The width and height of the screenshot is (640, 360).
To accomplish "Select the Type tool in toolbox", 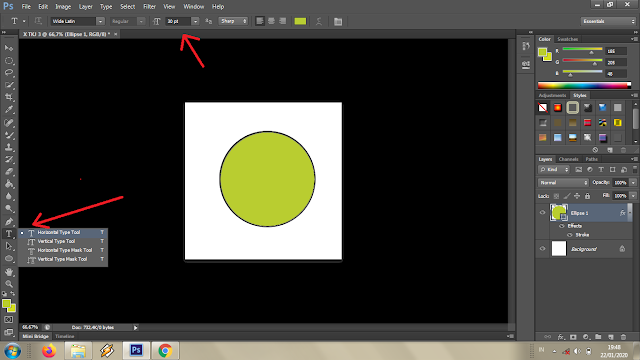I will point(9,233).
